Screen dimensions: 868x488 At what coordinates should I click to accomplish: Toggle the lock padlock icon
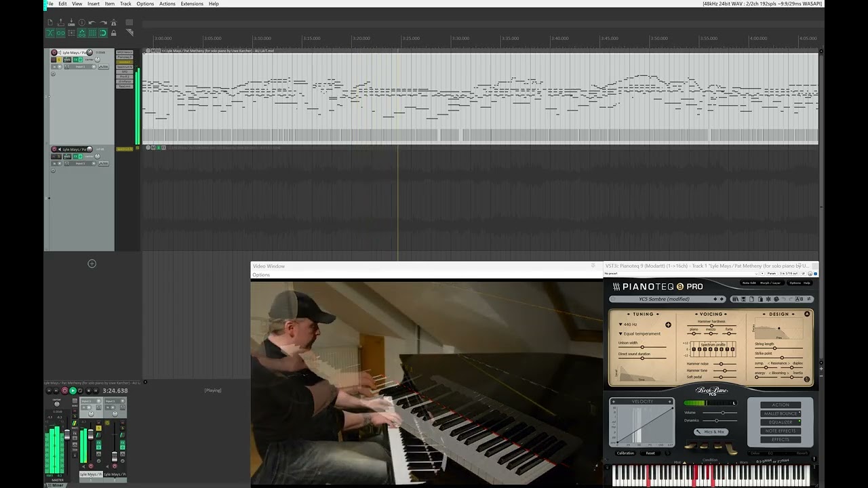(x=114, y=33)
